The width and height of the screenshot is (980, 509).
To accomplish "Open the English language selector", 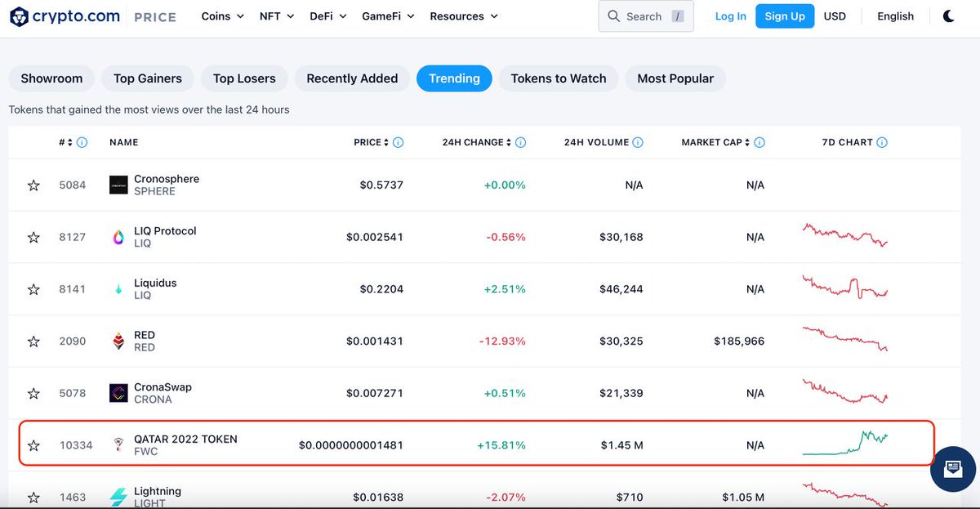I will (x=895, y=16).
